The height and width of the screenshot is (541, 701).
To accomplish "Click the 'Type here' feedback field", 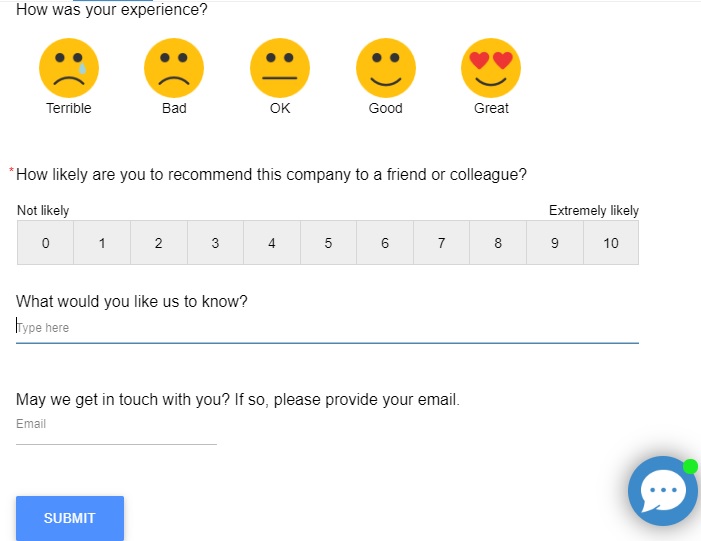I will [327, 328].
